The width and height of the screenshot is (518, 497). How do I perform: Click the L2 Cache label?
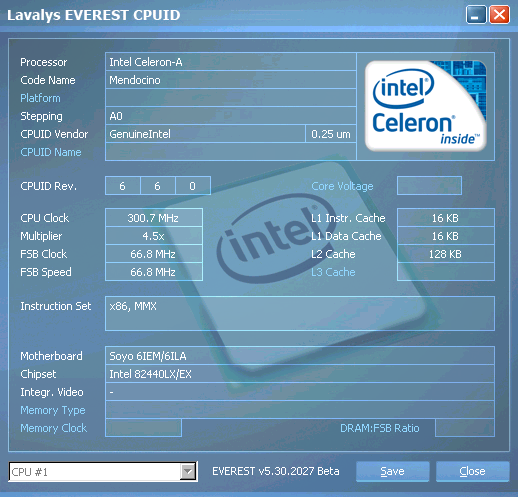(x=333, y=254)
